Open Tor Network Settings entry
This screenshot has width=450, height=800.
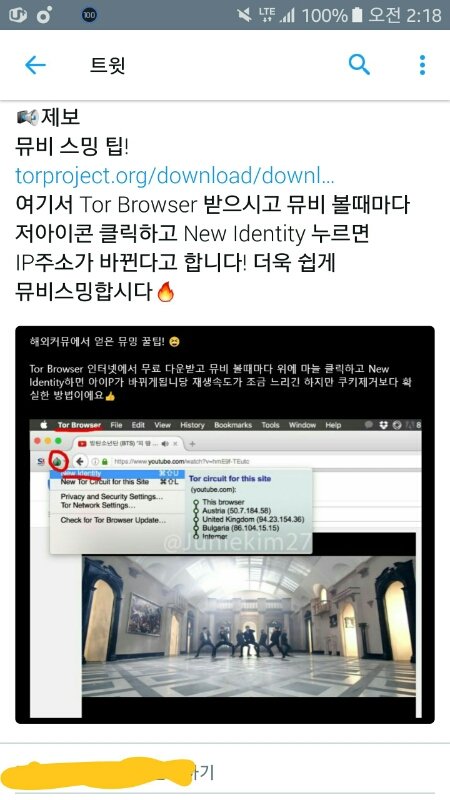click(98, 505)
